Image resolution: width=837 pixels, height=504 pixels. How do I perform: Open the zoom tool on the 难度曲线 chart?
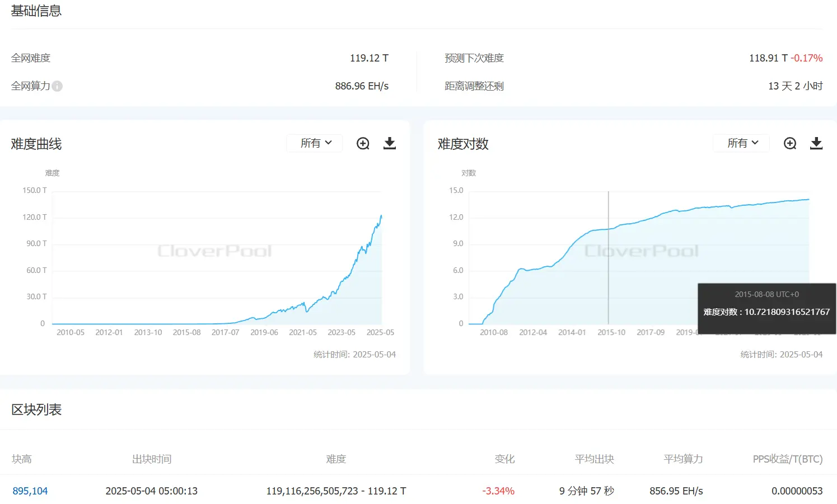(x=363, y=143)
